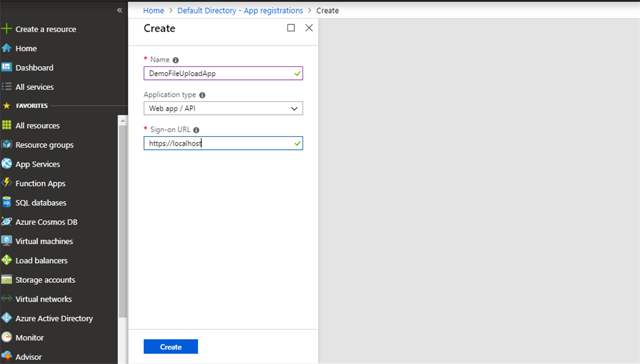The width and height of the screenshot is (640, 364).
Task: Click the Sign-on URL info icon
Action: [196, 129]
